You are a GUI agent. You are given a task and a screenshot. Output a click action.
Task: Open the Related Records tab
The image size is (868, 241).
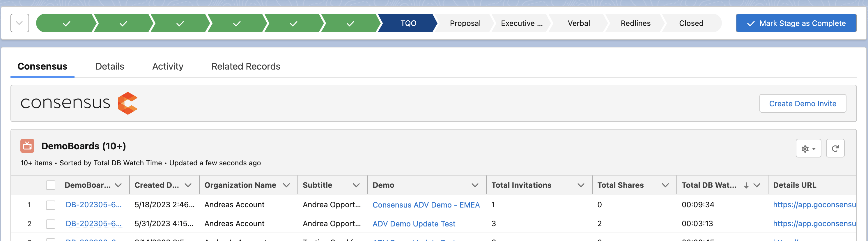tap(246, 66)
